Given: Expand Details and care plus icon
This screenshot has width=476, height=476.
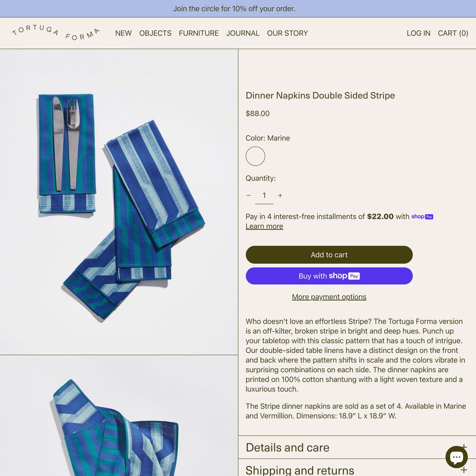Looking at the screenshot, I should (464, 447).
